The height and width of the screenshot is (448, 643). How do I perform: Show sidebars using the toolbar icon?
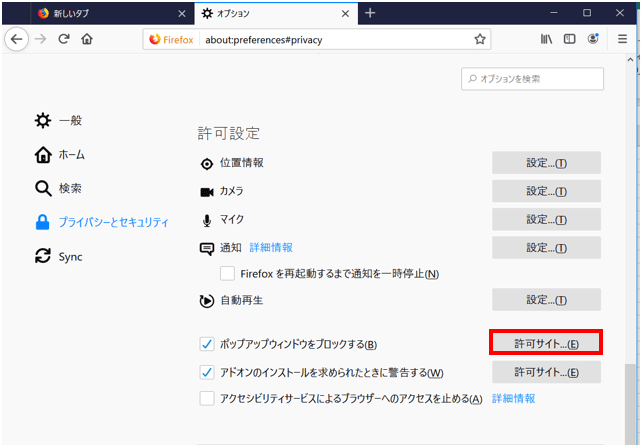click(569, 39)
